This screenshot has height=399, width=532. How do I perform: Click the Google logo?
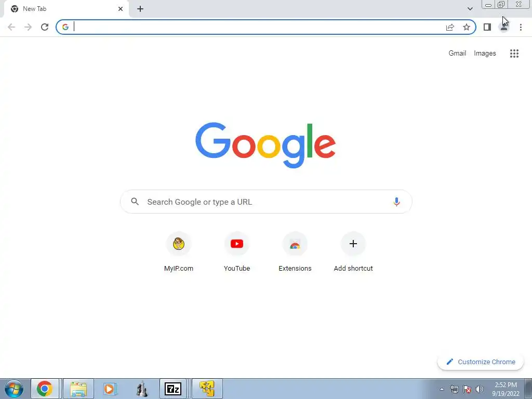pyautogui.click(x=265, y=145)
